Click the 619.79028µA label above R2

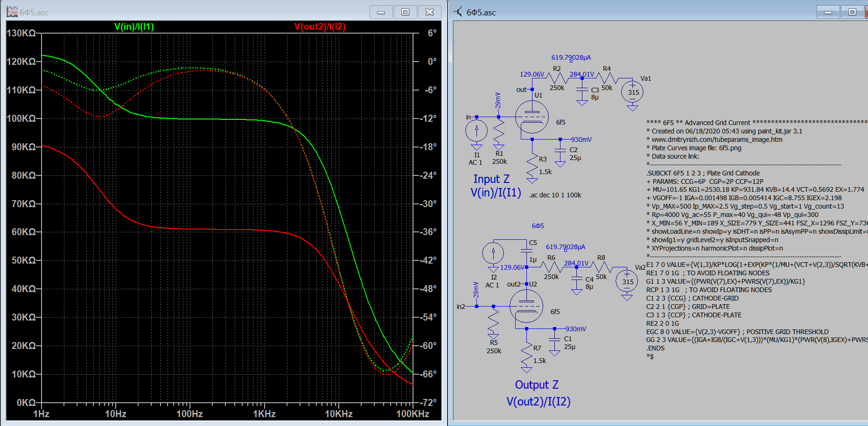(x=571, y=57)
